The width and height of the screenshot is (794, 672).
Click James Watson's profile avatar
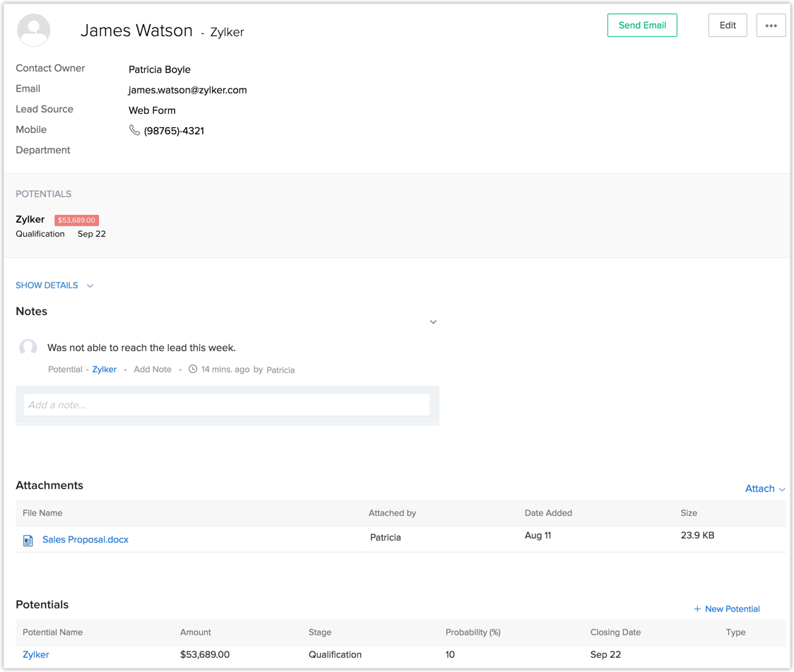pos(34,30)
